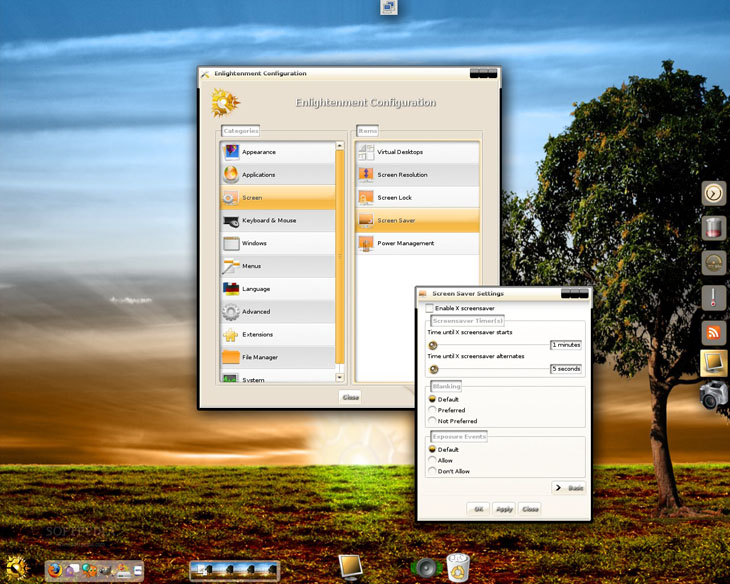Viewport: 730px width, 584px height.
Task: Open the RSS feed gadget
Action: coord(714,333)
